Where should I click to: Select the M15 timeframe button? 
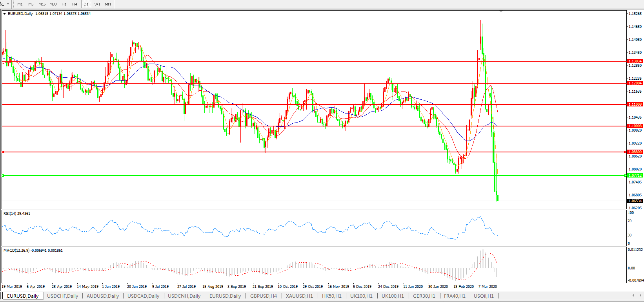point(42,4)
